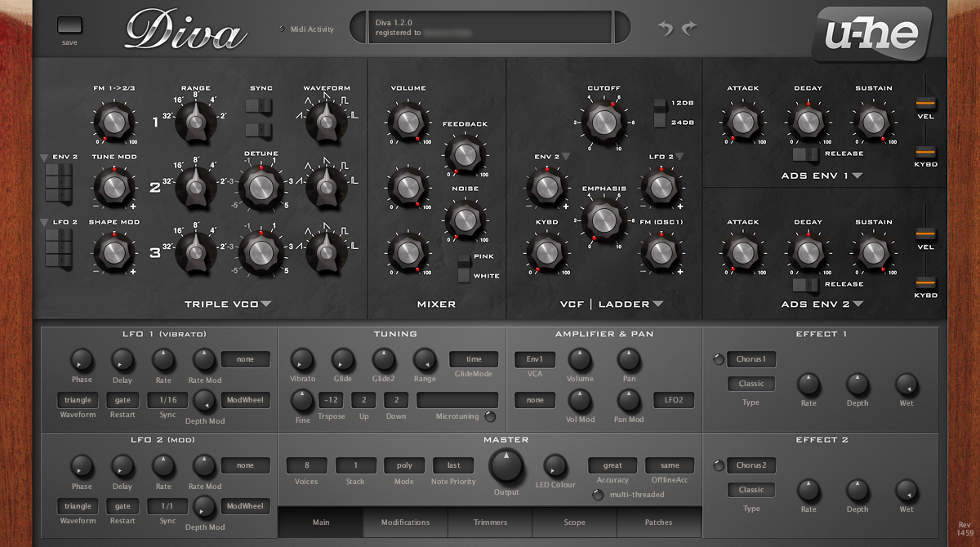Click the ADS Env 2 Sustain knob

872,253
